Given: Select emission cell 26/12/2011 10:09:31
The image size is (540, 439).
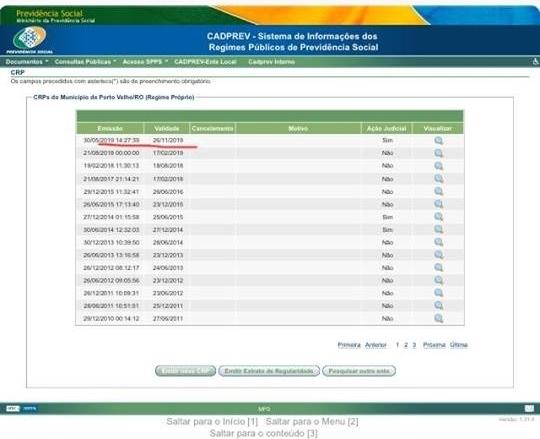Looking at the screenshot, I should pos(111,293).
